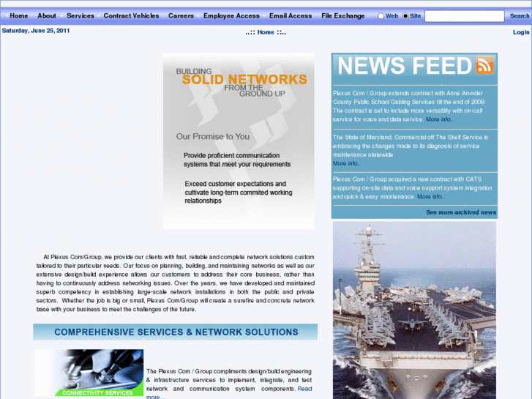Click the Search button
532x399 pixels.
click(x=520, y=16)
